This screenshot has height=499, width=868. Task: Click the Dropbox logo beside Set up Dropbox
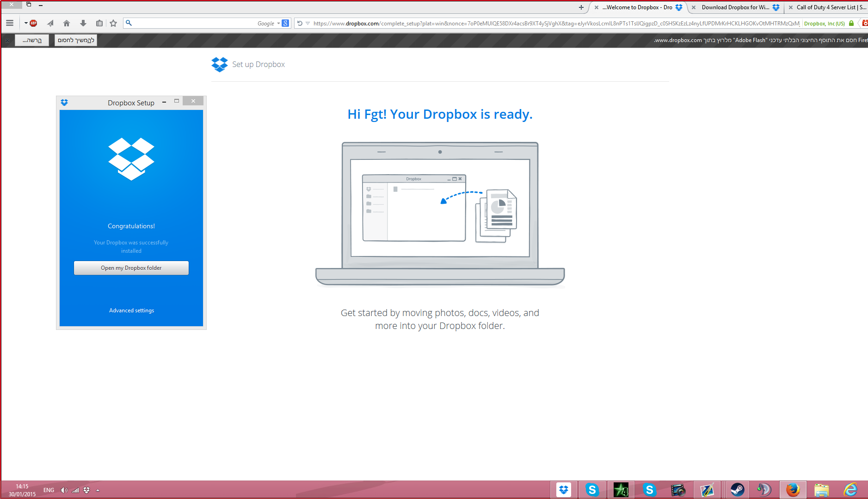coord(220,64)
